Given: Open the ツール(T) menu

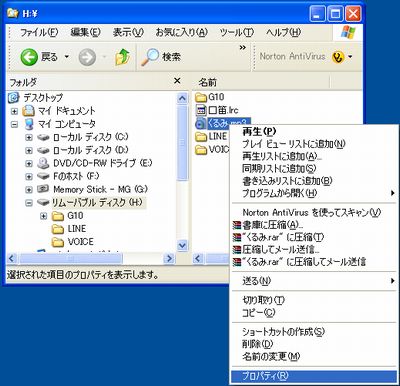Looking at the screenshot, I should coord(237,32).
